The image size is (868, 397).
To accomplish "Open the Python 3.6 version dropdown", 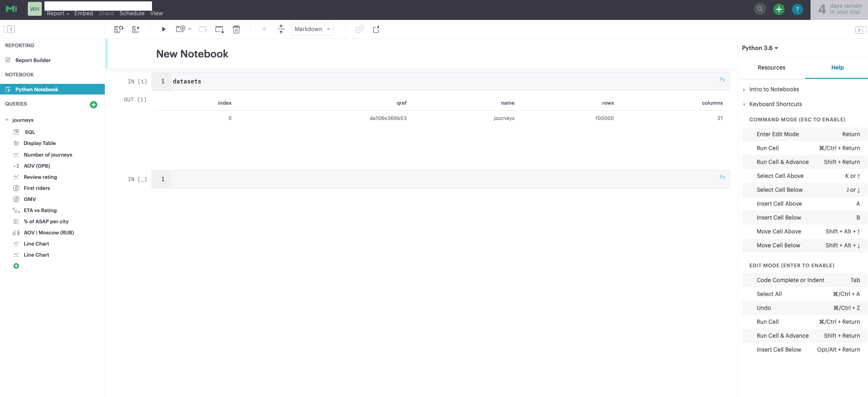I will 760,48.
